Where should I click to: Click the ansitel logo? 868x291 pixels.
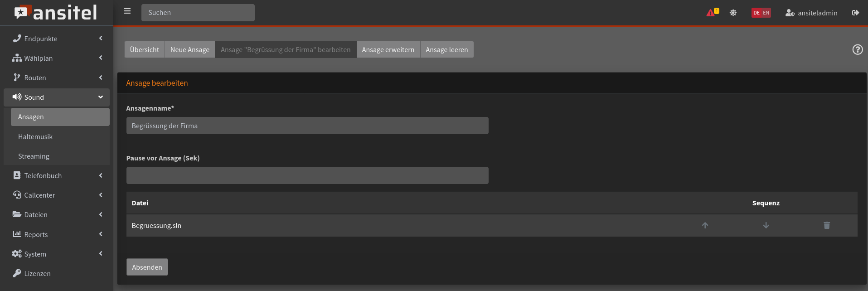[x=56, y=13]
